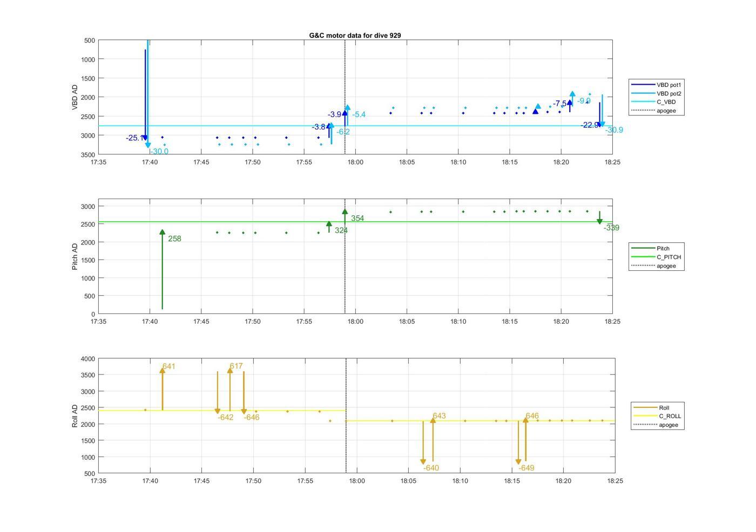Click the '-30.0' VBD annotation

click(x=159, y=152)
